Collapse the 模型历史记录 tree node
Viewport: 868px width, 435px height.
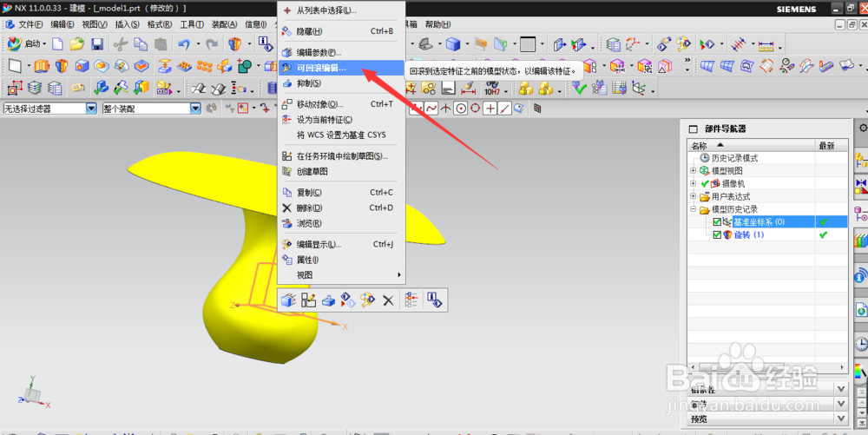click(693, 209)
